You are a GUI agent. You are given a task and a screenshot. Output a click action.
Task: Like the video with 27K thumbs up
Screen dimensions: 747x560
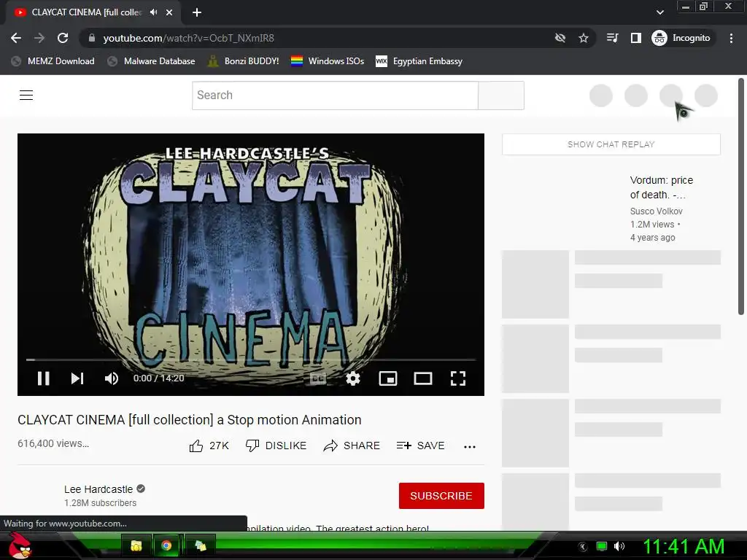click(209, 446)
